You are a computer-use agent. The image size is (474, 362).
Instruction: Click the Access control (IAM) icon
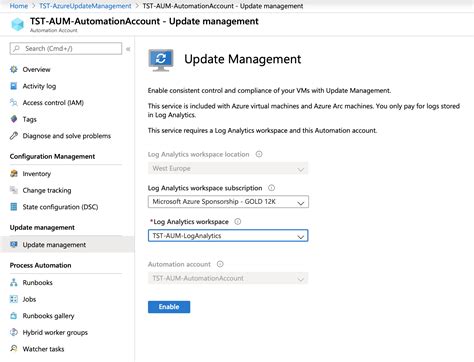tap(14, 102)
